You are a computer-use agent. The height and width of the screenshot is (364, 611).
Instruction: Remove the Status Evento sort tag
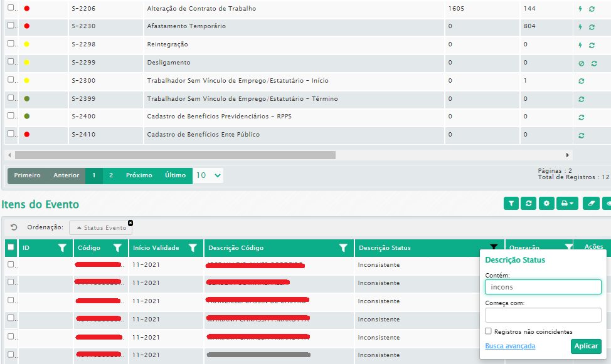[130, 222]
